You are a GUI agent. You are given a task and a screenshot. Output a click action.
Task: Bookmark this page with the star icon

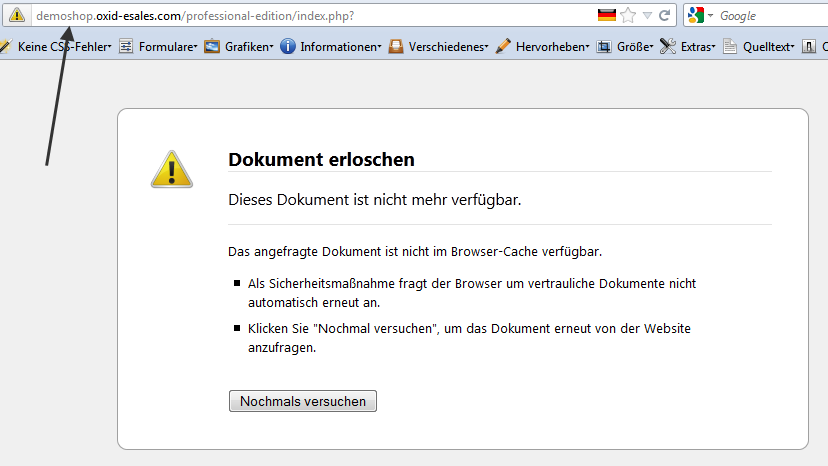click(x=628, y=16)
